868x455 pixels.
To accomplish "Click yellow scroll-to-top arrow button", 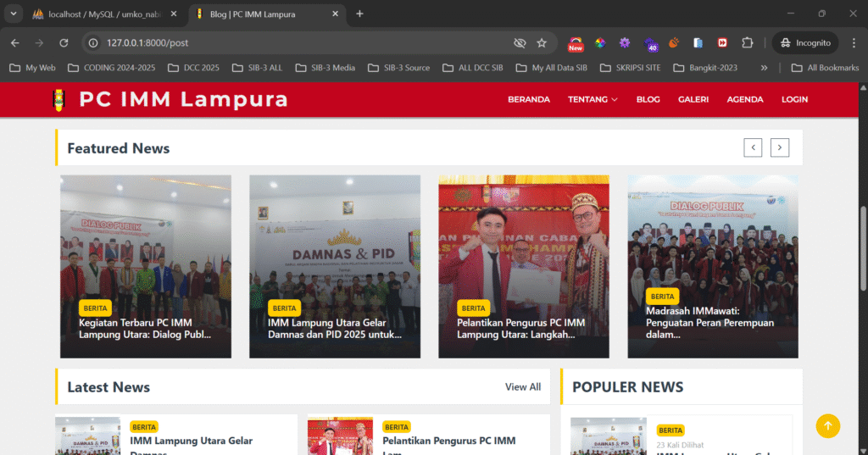I will pos(827,426).
